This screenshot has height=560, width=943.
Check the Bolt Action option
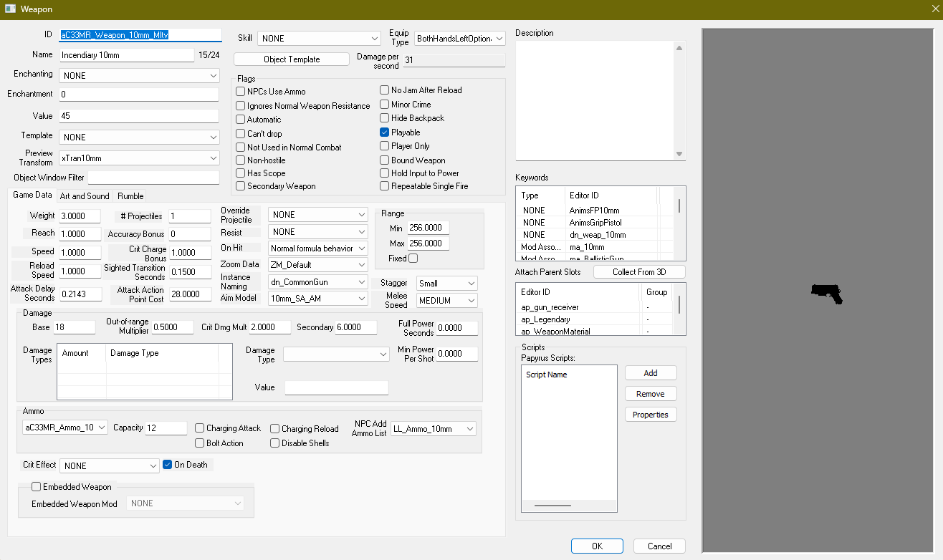200,443
